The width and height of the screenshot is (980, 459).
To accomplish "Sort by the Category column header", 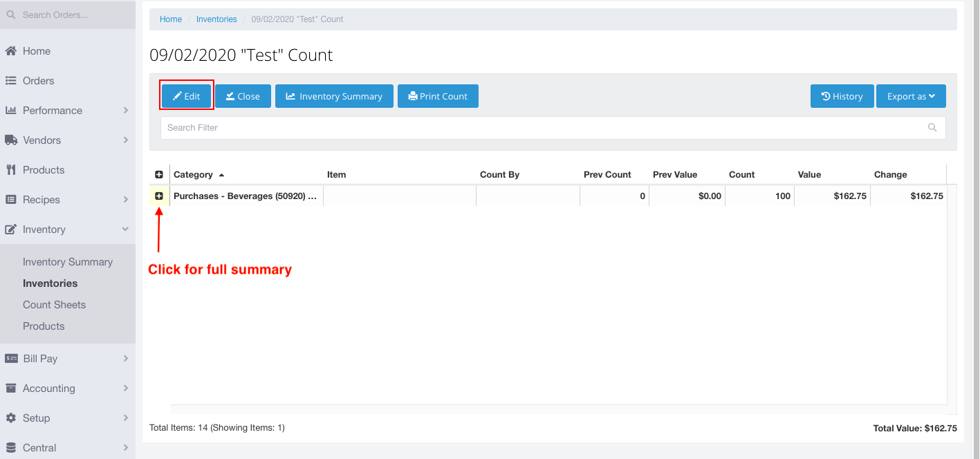I will pyautogui.click(x=194, y=175).
